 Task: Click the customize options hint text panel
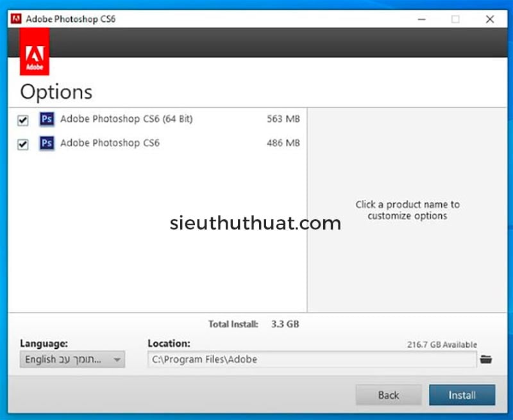coord(407,210)
